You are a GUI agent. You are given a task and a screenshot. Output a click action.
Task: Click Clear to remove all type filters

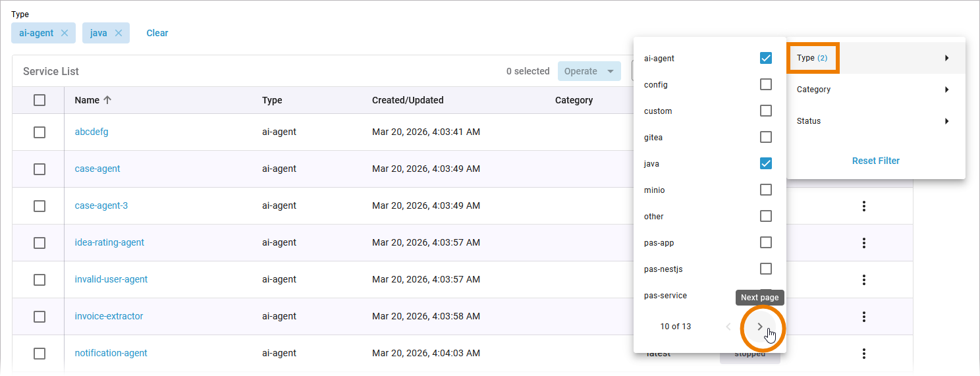(157, 33)
